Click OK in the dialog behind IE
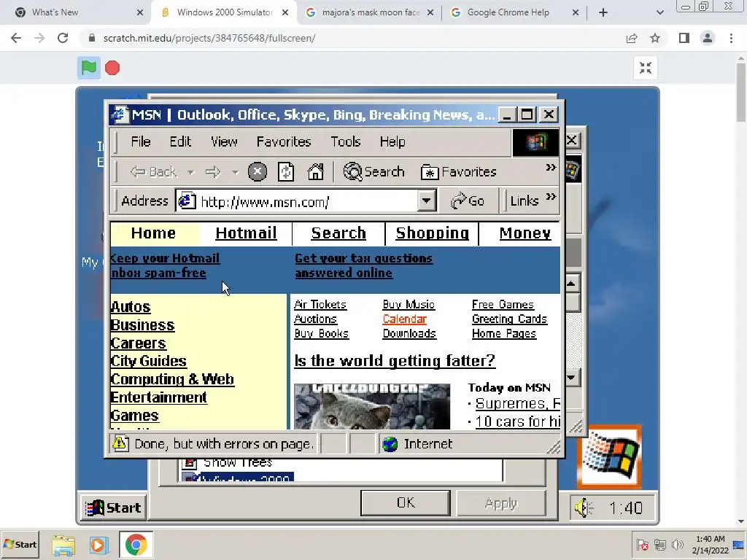The height and width of the screenshot is (560, 747). [x=406, y=503]
